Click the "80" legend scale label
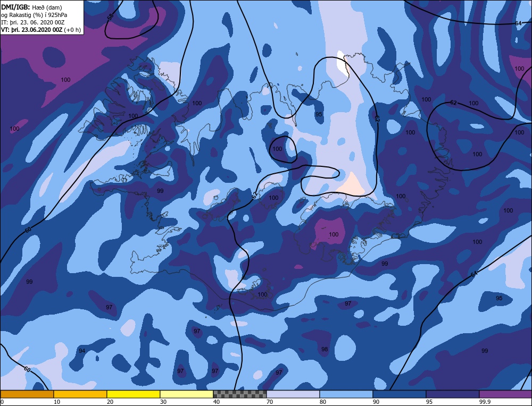Viewport: 532px width, 406px height. tap(323, 402)
